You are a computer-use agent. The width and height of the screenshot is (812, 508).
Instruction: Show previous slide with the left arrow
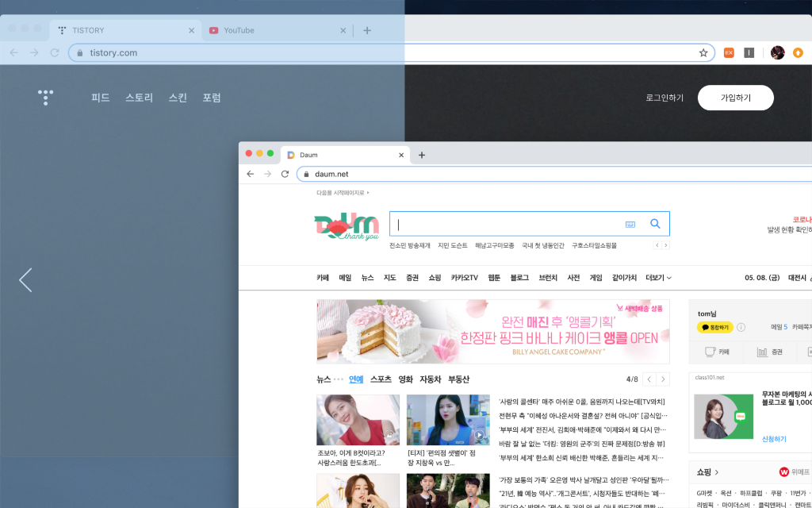[x=25, y=280]
